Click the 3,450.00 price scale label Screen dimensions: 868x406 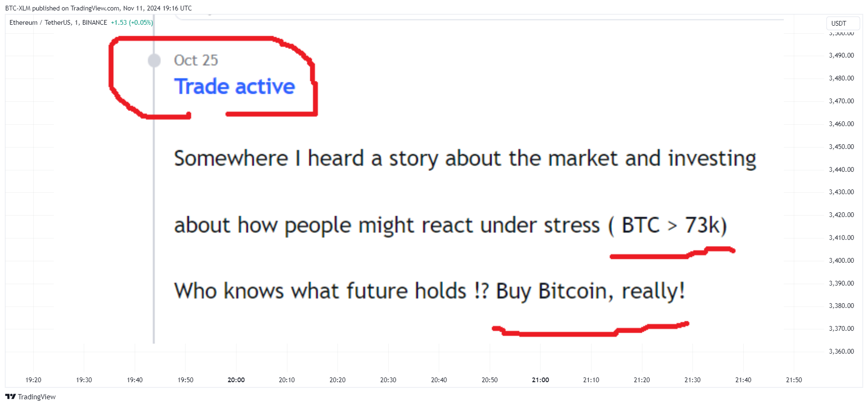pos(841,147)
